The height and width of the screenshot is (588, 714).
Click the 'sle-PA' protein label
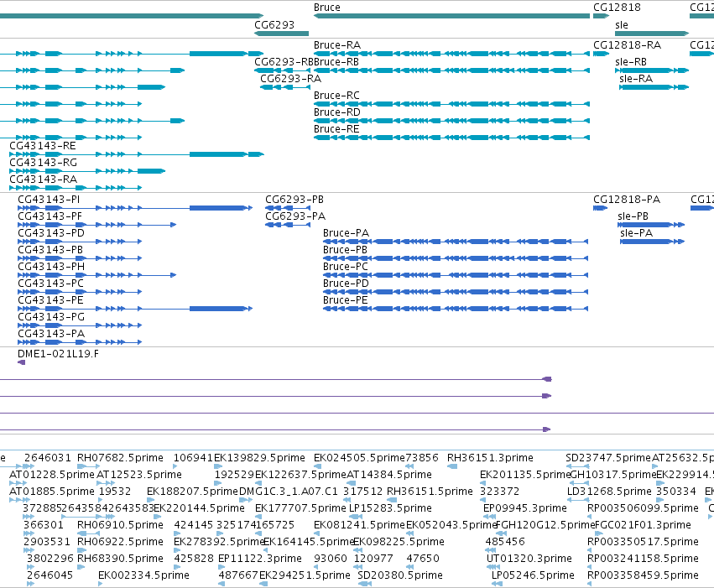pos(636,233)
